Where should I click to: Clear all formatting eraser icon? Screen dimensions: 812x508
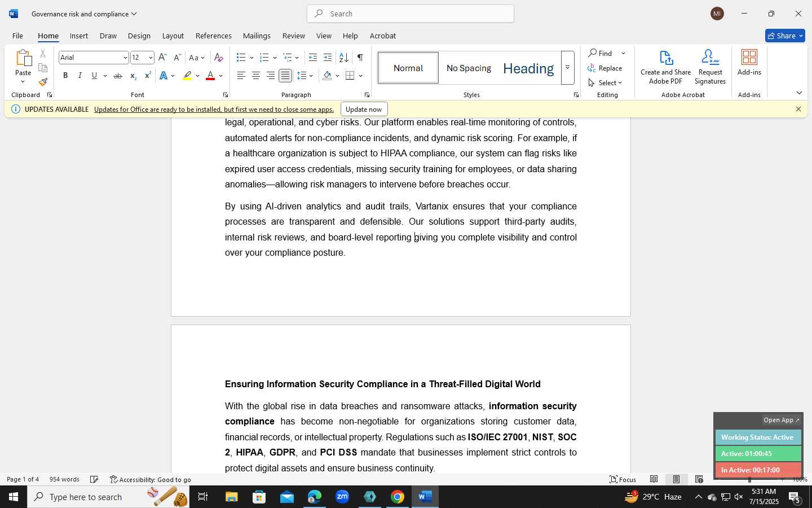pos(219,58)
